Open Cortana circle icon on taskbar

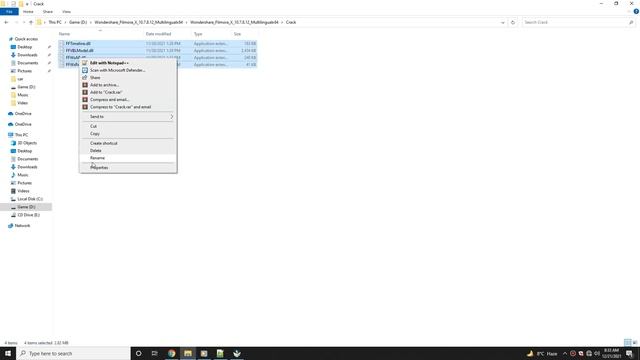[x=138, y=353]
